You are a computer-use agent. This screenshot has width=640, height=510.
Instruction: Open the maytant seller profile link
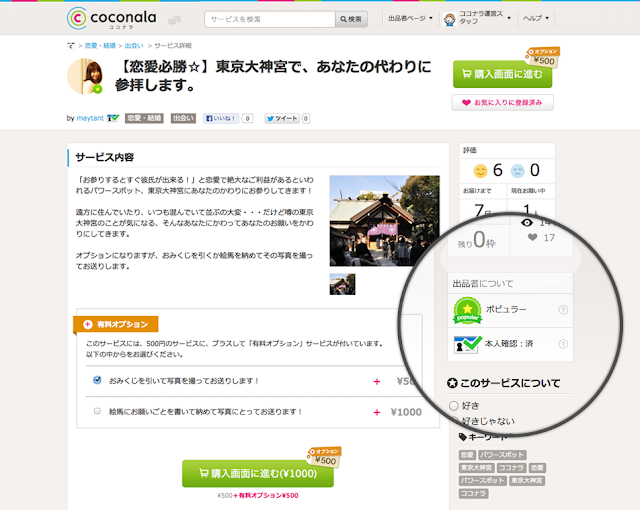point(90,118)
